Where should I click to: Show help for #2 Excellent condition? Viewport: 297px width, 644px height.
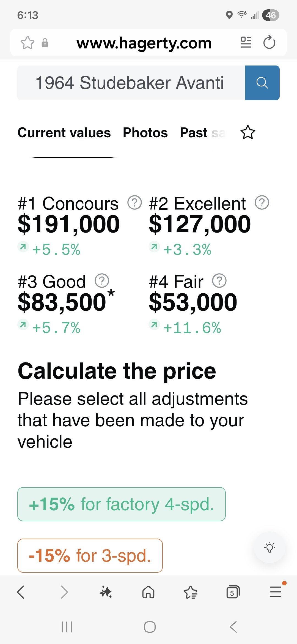click(x=262, y=203)
